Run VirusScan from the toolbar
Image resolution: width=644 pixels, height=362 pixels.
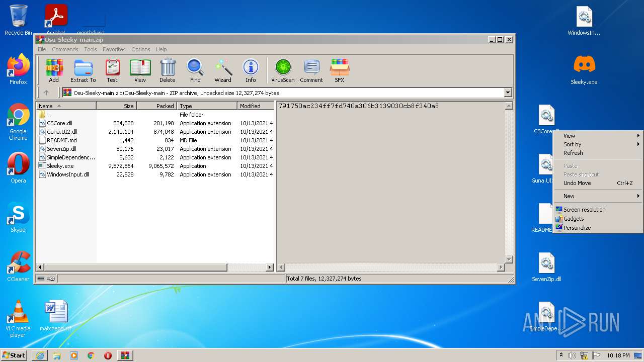pyautogui.click(x=283, y=70)
